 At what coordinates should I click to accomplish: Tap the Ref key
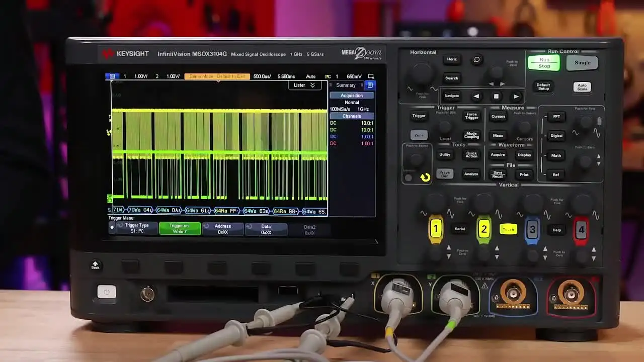coord(556,174)
